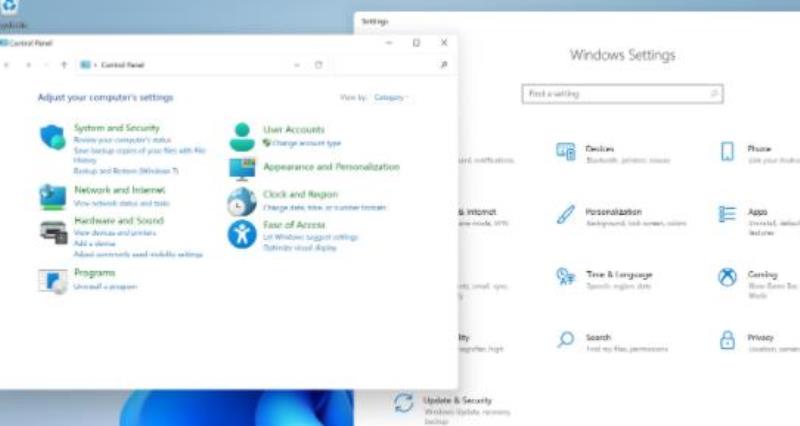This screenshot has height=426, width=800.
Task: Open the Privacy label in Windows Settings
Action: pos(761,337)
